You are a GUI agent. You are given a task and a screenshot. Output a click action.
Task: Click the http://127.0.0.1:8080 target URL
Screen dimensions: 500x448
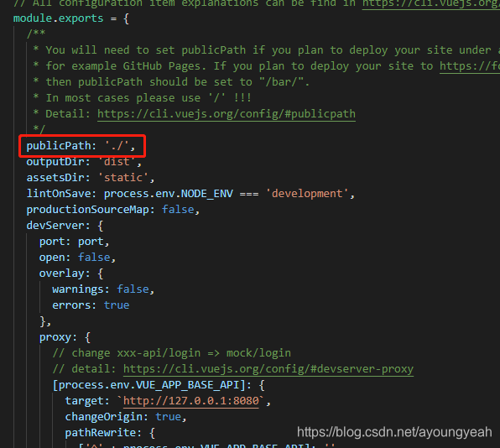click(x=190, y=401)
